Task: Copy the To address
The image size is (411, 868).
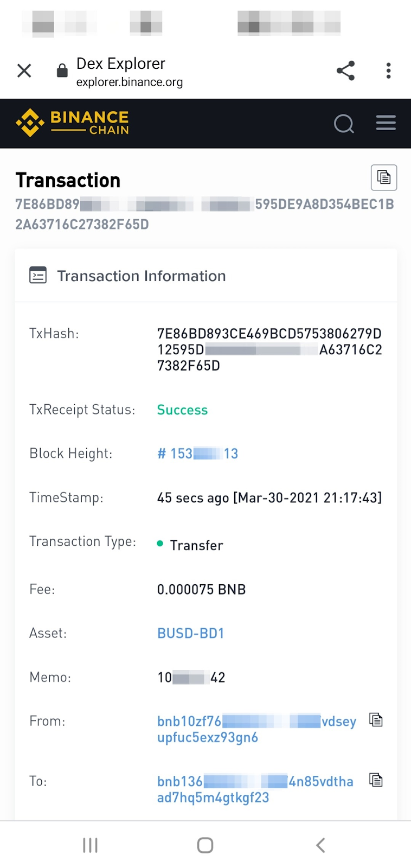Action: 376,780
